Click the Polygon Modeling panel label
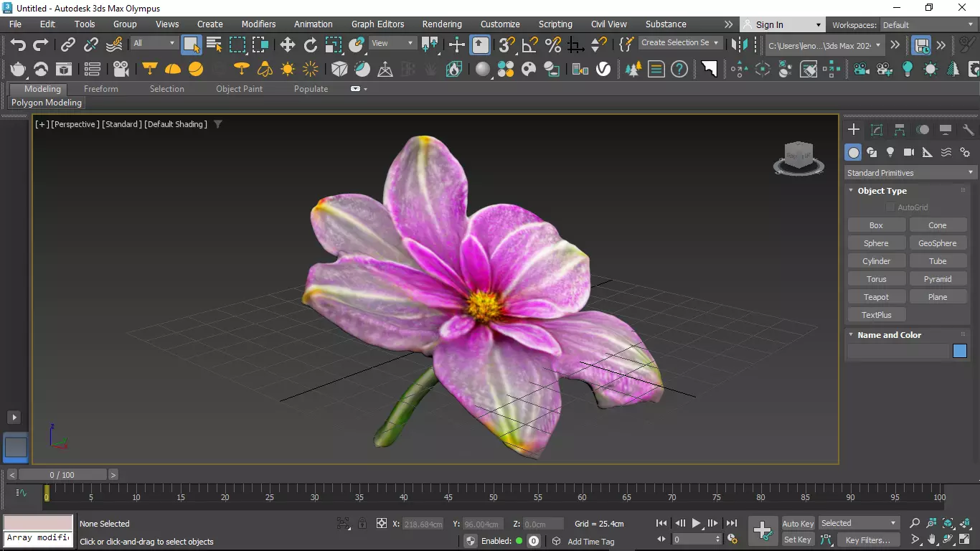Image resolution: width=980 pixels, height=551 pixels. point(47,103)
